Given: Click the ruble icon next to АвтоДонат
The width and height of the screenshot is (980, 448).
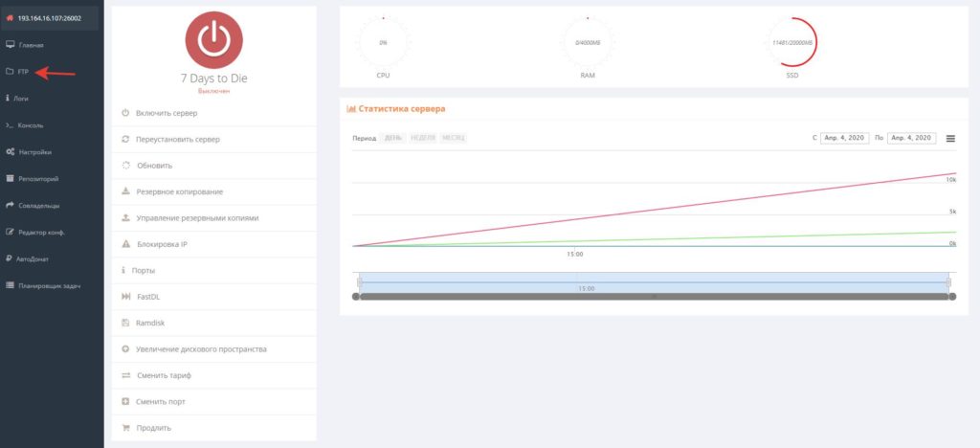Looking at the screenshot, I should pos(9,258).
